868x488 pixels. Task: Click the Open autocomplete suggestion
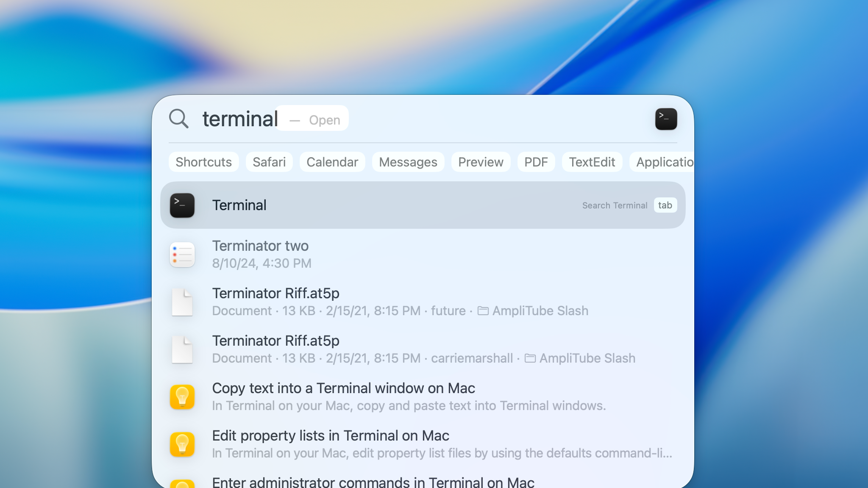(x=324, y=119)
